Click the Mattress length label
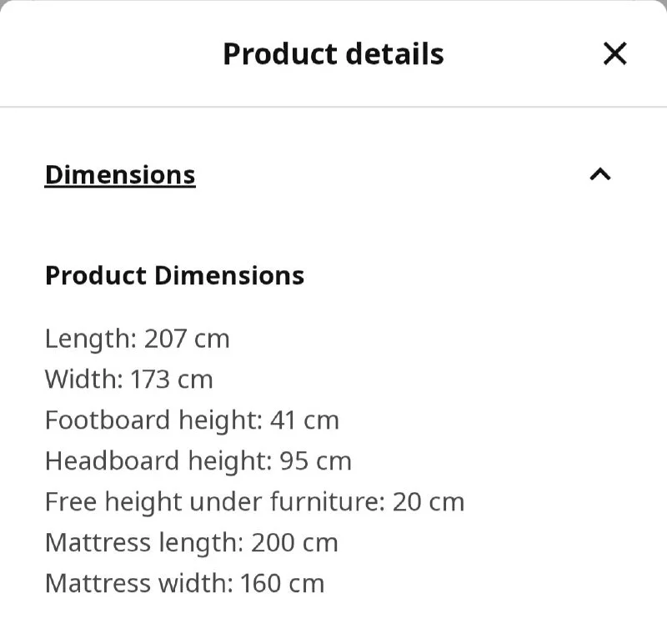Image resolution: width=667 pixels, height=644 pixels. (143, 542)
